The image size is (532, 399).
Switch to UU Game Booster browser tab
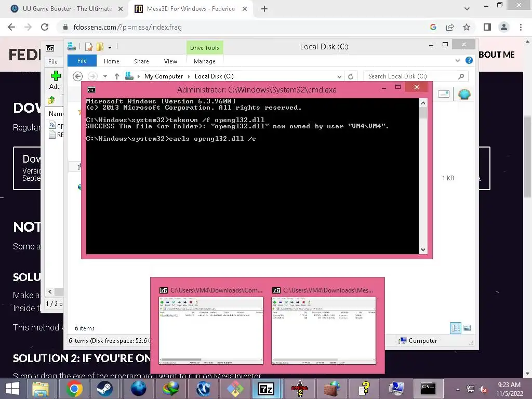pos(66,9)
